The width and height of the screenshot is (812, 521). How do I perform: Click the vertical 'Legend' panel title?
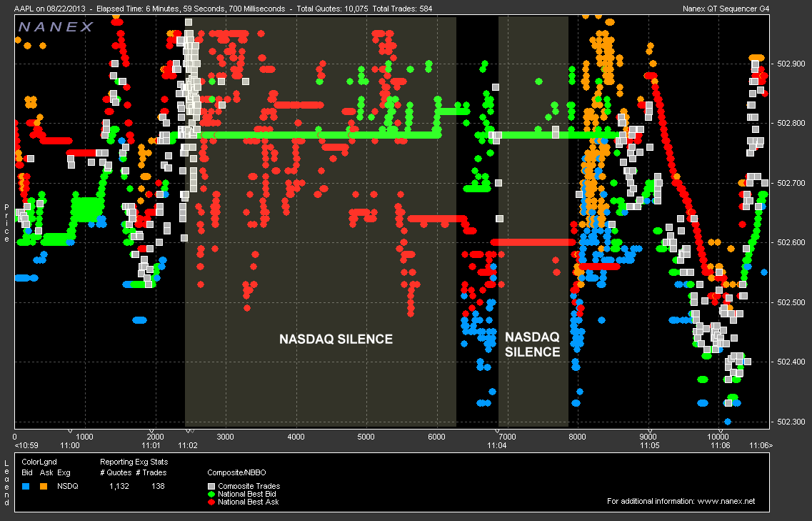(6, 482)
